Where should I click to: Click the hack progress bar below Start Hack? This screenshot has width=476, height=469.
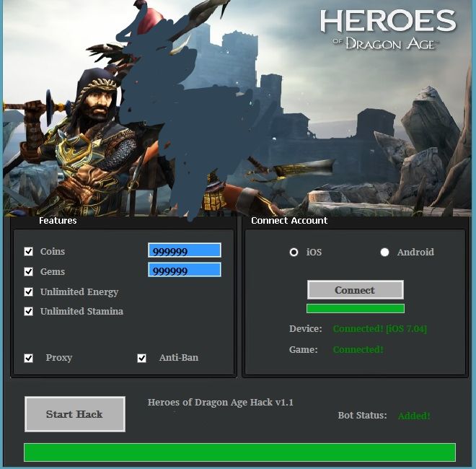tap(240, 452)
